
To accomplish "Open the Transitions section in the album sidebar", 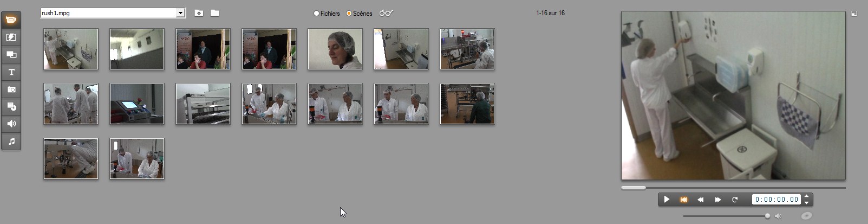I will point(11,37).
